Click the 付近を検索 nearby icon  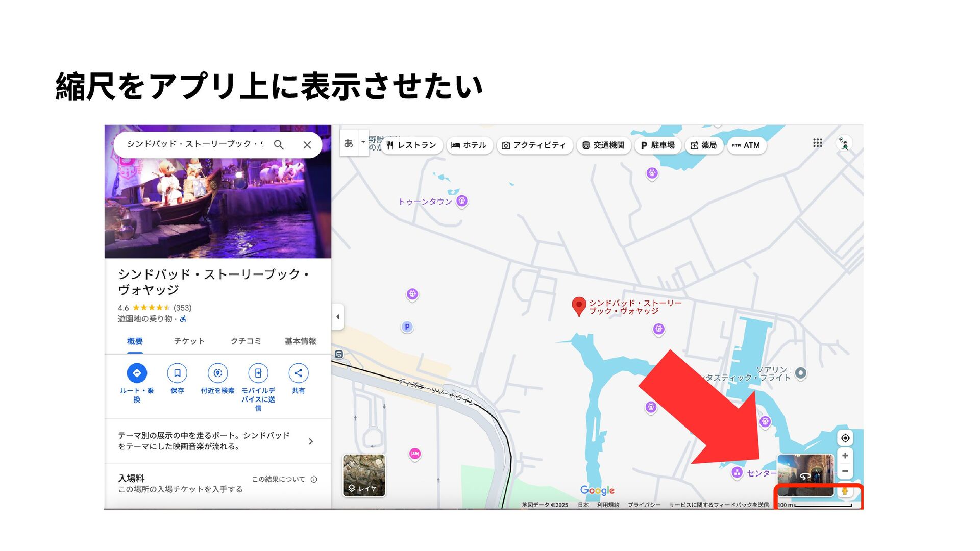point(217,373)
